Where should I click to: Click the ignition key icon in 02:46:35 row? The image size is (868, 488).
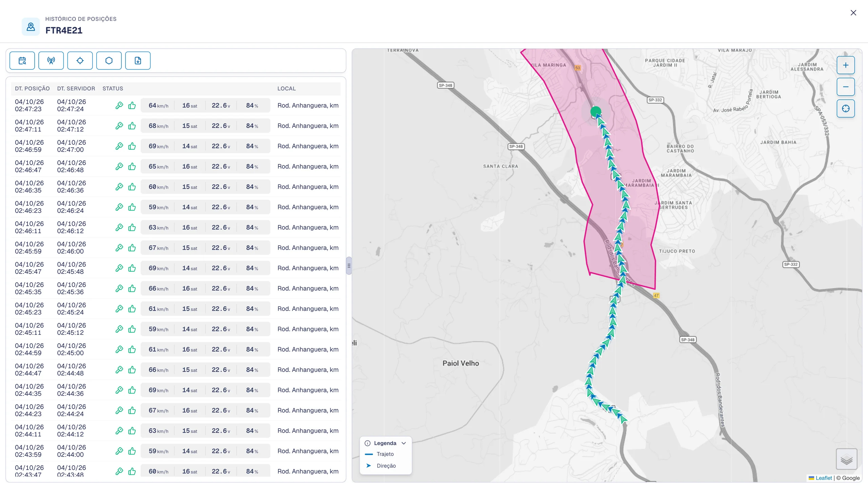[119, 187]
